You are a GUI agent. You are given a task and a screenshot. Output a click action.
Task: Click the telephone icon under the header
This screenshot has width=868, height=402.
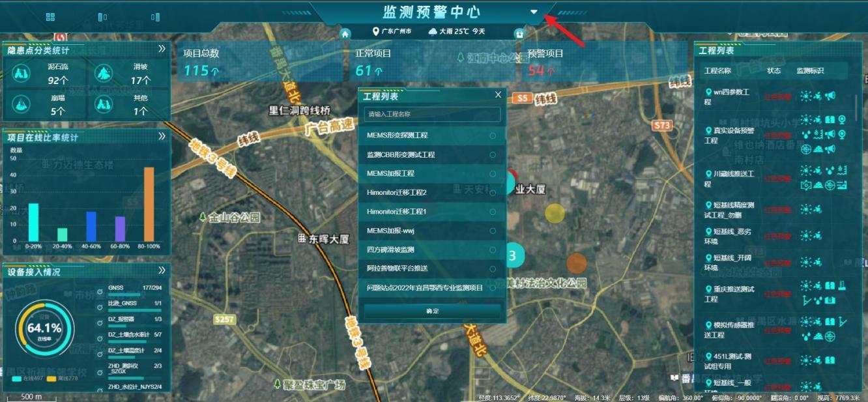[x=519, y=33]
